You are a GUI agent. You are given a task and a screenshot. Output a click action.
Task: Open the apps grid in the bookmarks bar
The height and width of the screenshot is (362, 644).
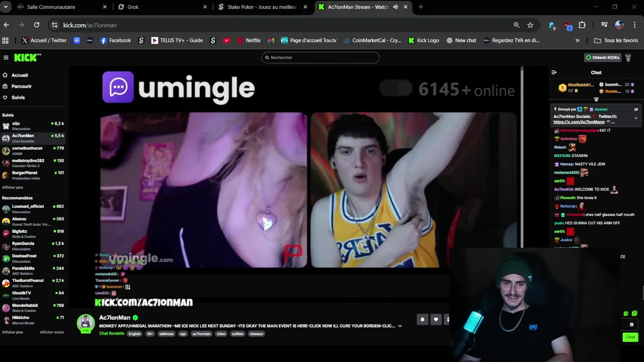(x=6, y=40)
